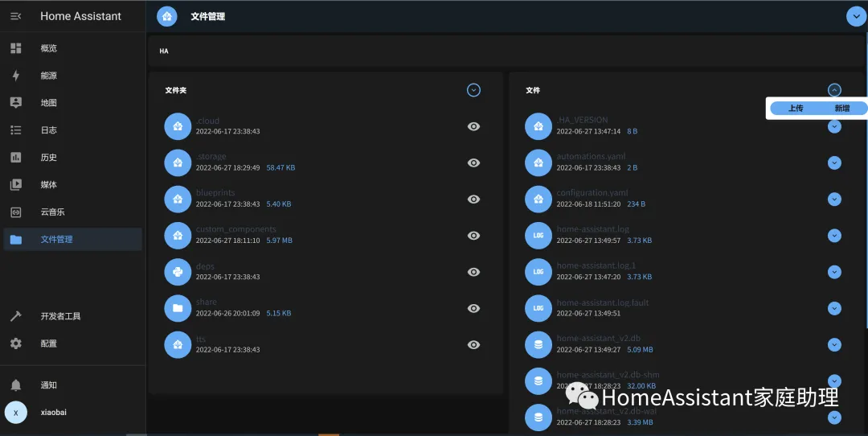Viewport: 868px width, 436px height.
Task: Click the 2022-06-26 20:01:09 share timestamp
Action: tap(227, 313)
